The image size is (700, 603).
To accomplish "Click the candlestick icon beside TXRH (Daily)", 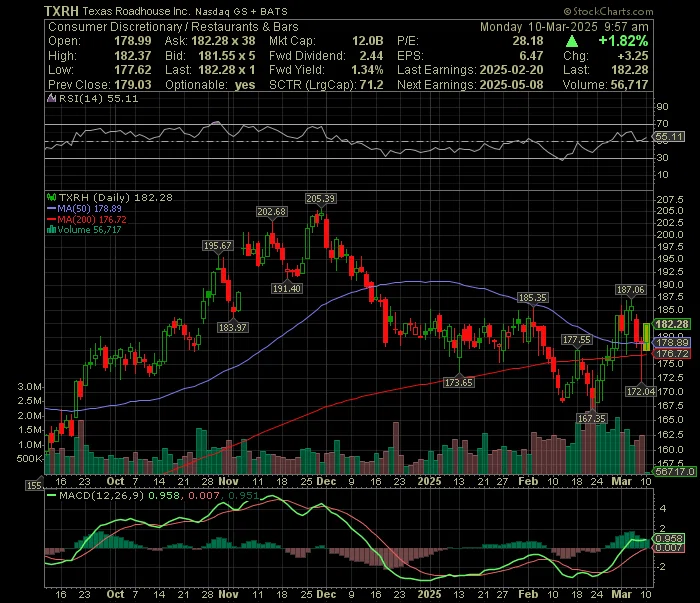I will (52, 197).
